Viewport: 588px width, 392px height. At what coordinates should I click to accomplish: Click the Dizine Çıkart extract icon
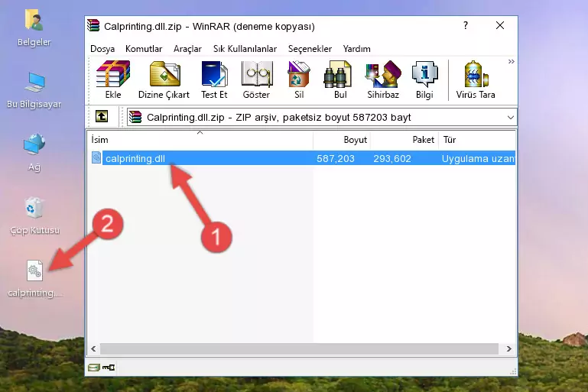point(164,79)
